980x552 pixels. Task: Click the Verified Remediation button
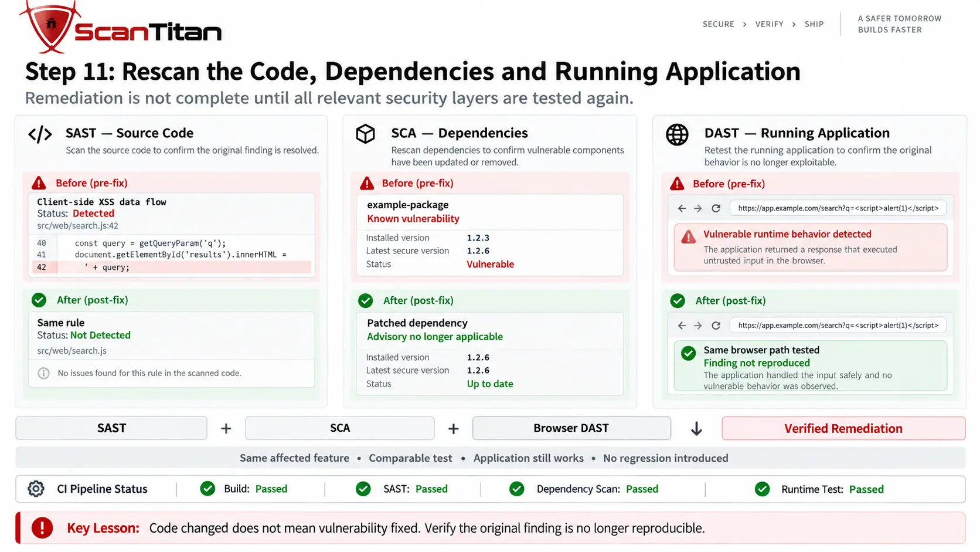tap(843, 428)
